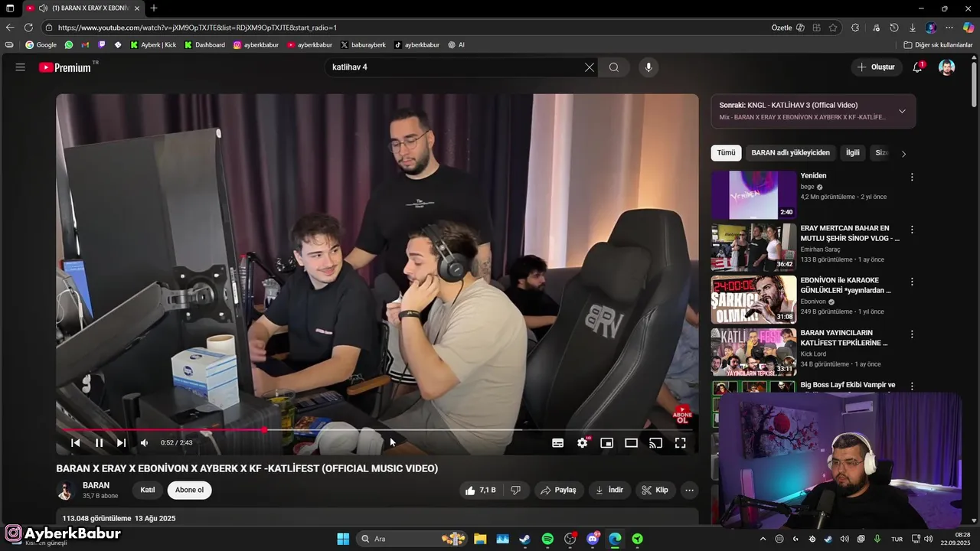Viewport: 980px width, 551px height.
Task: Add page to favorites star
Action: point(833,28)
